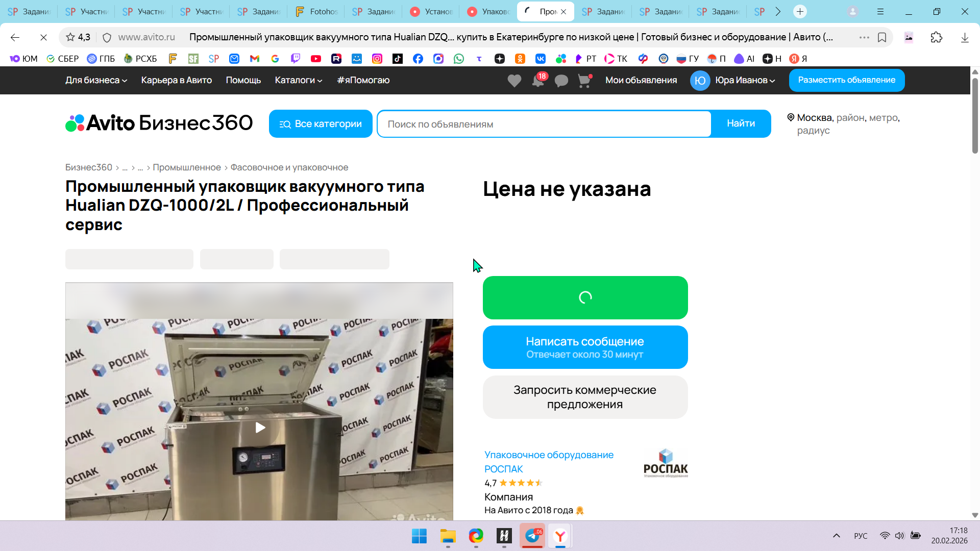This screenshot has height=551, width=980.
Task: Play the vacuum packer video
Action: coord(260,428)
